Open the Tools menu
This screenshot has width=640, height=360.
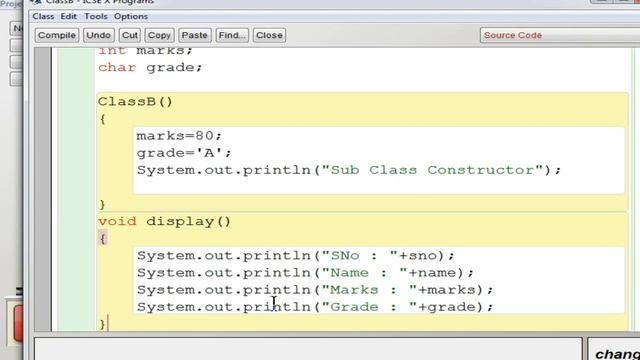(96, 16)
